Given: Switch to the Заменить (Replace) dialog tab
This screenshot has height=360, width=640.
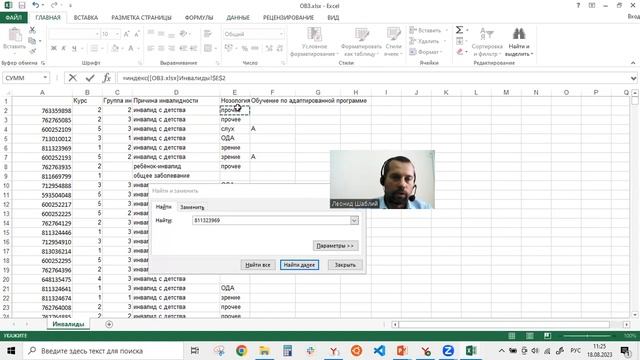Looking at the screenshot, I should tap(192, 207).
